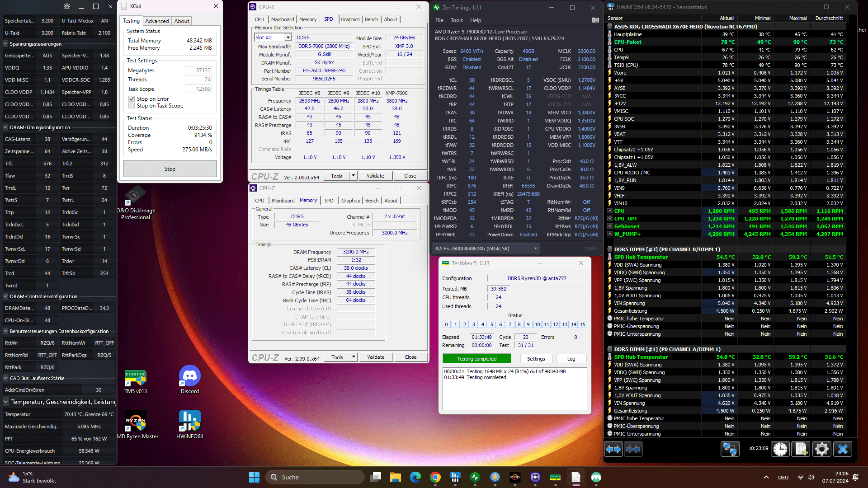Click HWiNFO expand columns arrows icon

[x=613, y=449]
